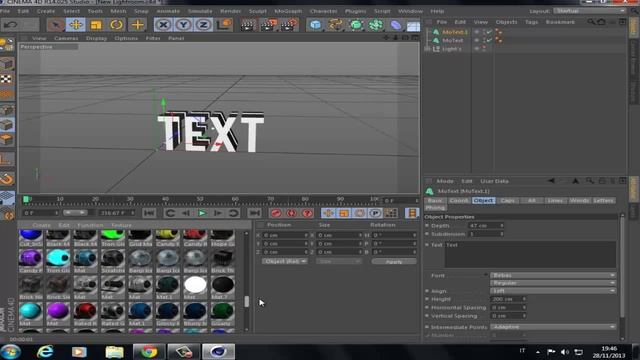Toggle the enable checkmark for MoText.1
The width and height of the screenshot is (640, 360).
click(489, 31)
